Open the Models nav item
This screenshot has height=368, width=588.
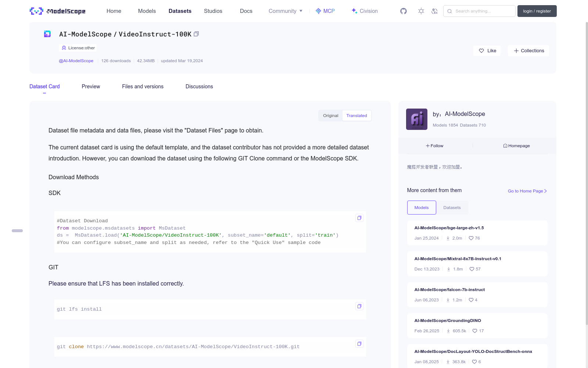tap(147, 11)
